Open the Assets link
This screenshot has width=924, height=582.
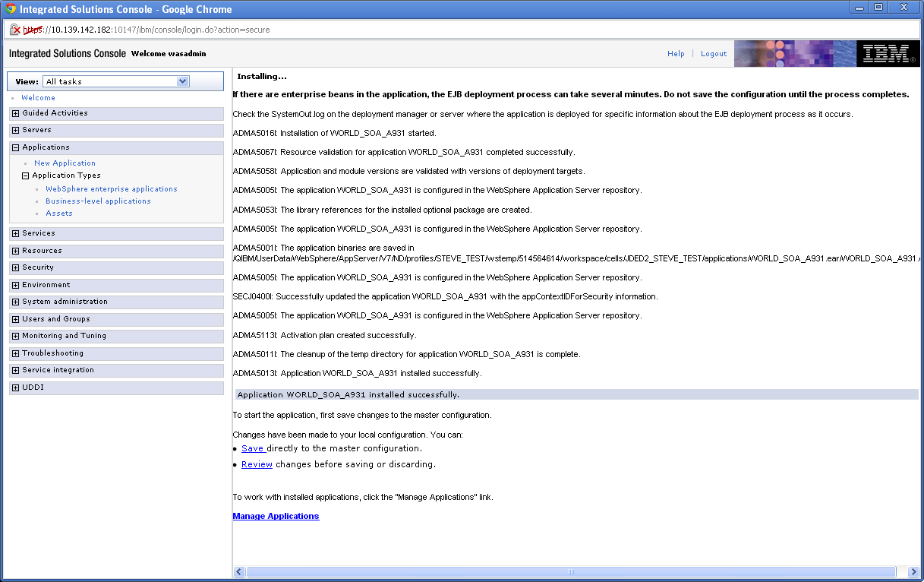[x=59, y=214]
